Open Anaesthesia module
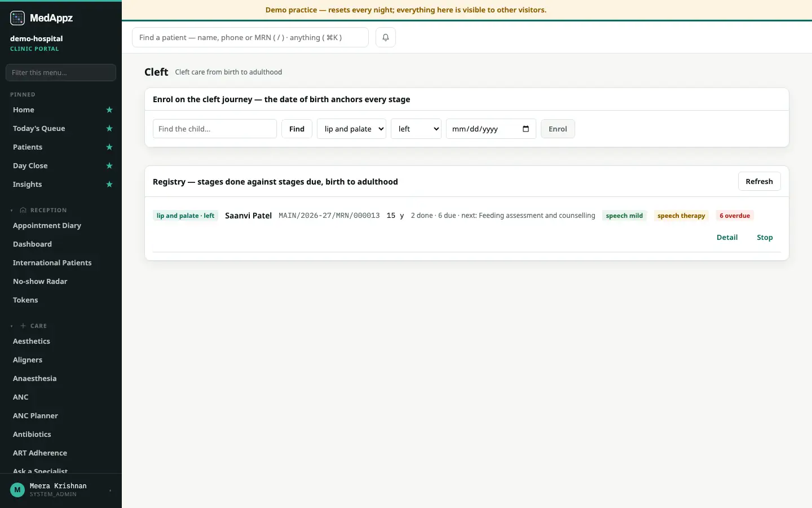 34,379
